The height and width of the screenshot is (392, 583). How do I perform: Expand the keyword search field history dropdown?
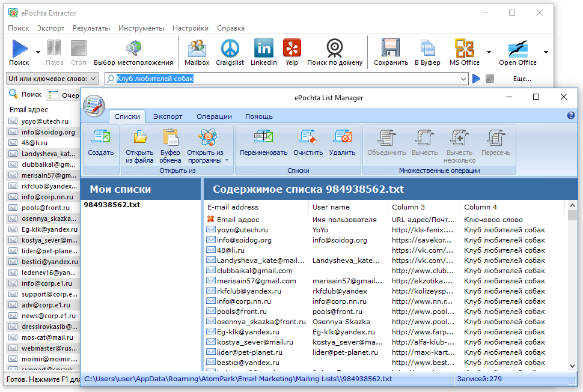(463, 79)
